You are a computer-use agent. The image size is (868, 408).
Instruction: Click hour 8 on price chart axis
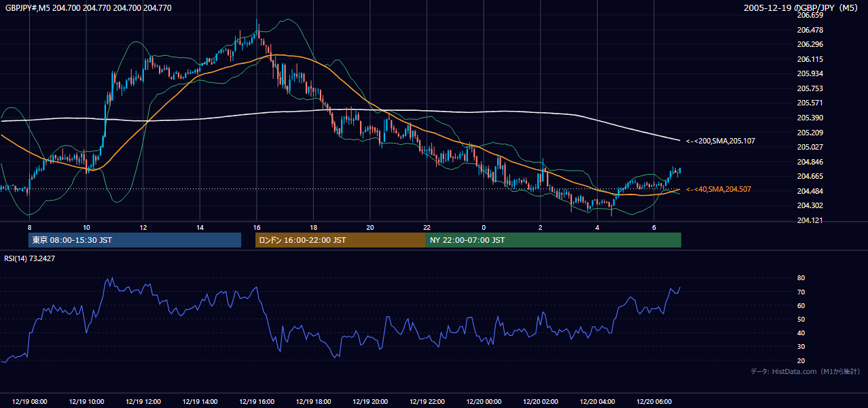point(29,227)
